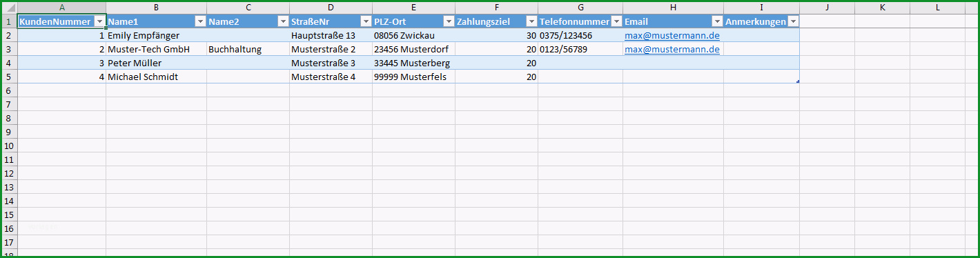
Task: Select column K header
Action: point(882,7)
